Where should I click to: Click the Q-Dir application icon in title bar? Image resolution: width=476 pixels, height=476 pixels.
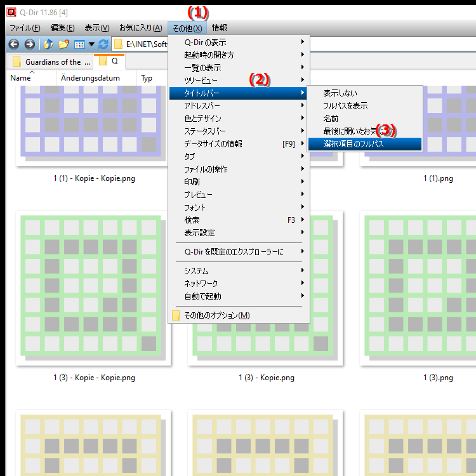point(11,12)
